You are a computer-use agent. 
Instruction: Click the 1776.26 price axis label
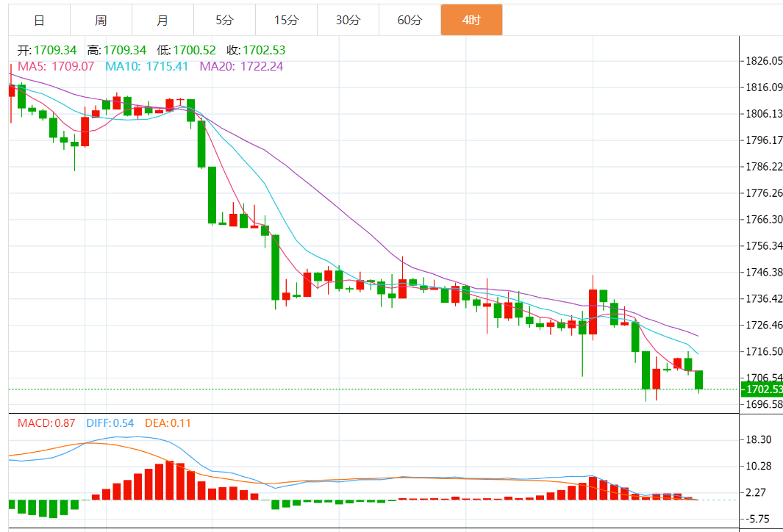764,193
